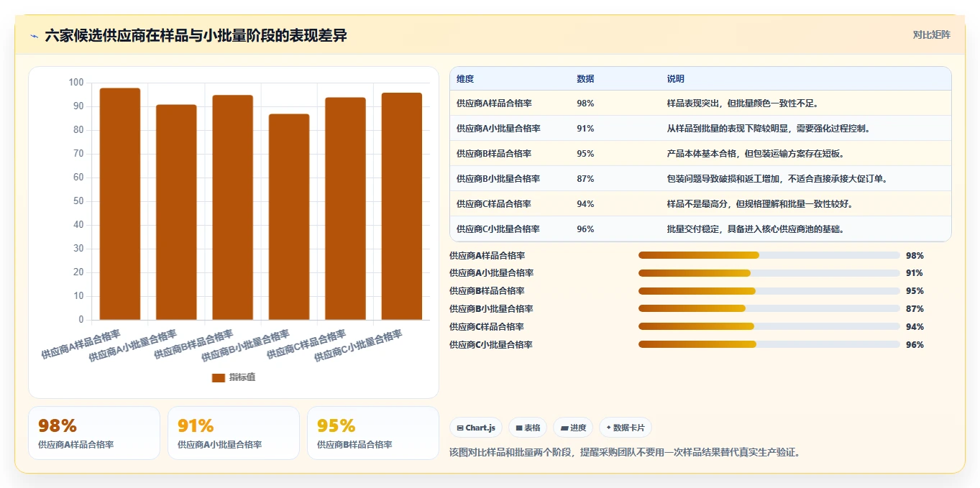The width and height of the screenshot is (980, 488).
Task: Click the 对比矩阵 label in the header
Action: [x=932, y=34]
